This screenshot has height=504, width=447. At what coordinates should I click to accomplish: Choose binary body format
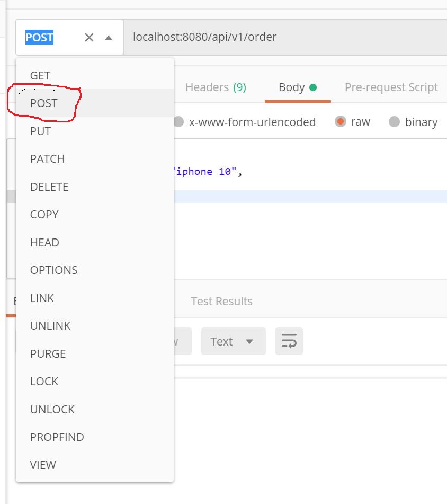(395, 121)
